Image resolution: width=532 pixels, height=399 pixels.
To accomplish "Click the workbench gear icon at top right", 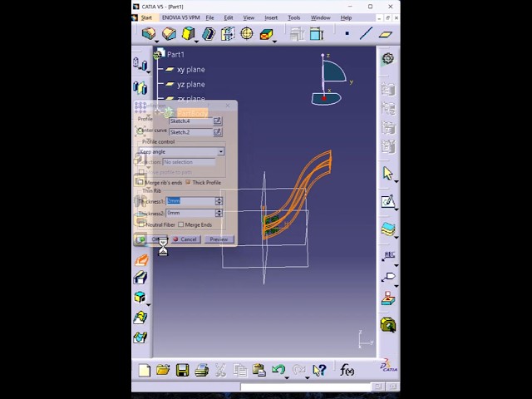I will [x=388, y=58].
